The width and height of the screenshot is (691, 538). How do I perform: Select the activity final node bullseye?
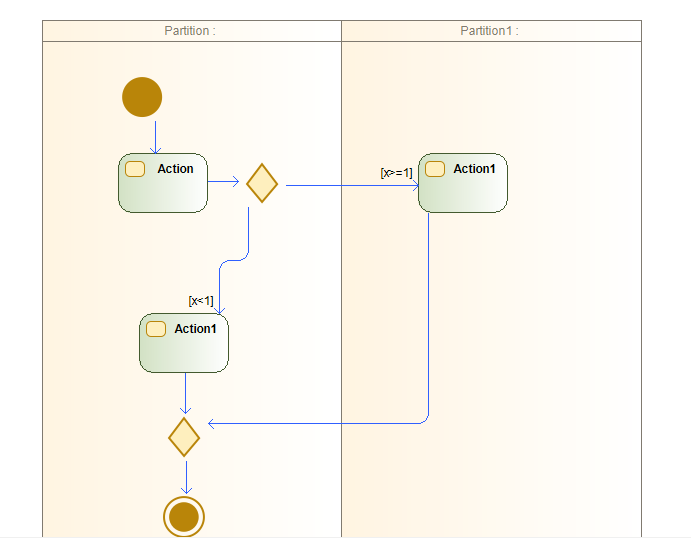tap(184, 517)
